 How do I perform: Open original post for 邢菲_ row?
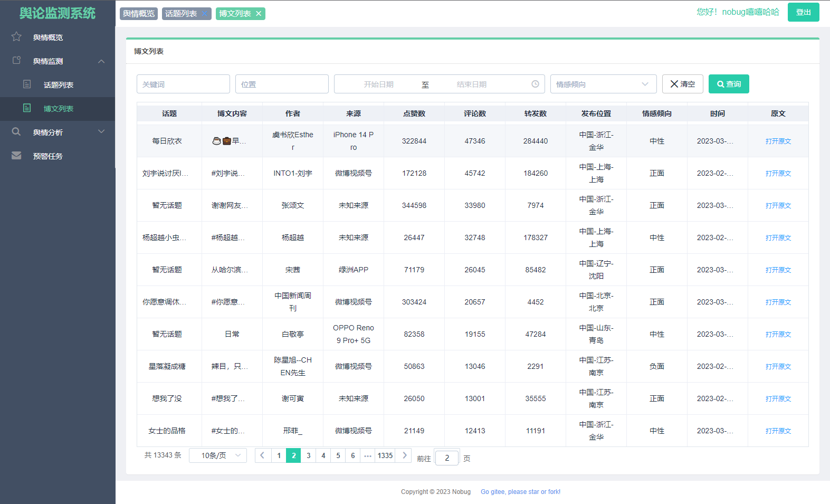click(x=778, y=431)
